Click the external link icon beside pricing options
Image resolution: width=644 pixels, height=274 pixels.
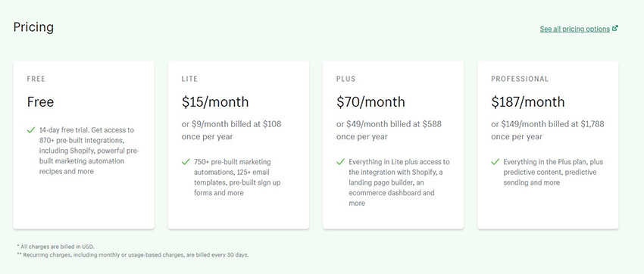615,28
